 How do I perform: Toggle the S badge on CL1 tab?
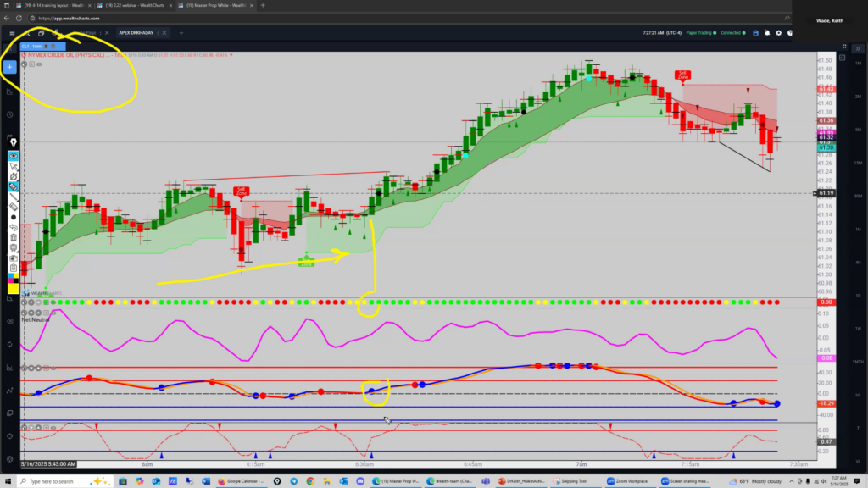46,47
